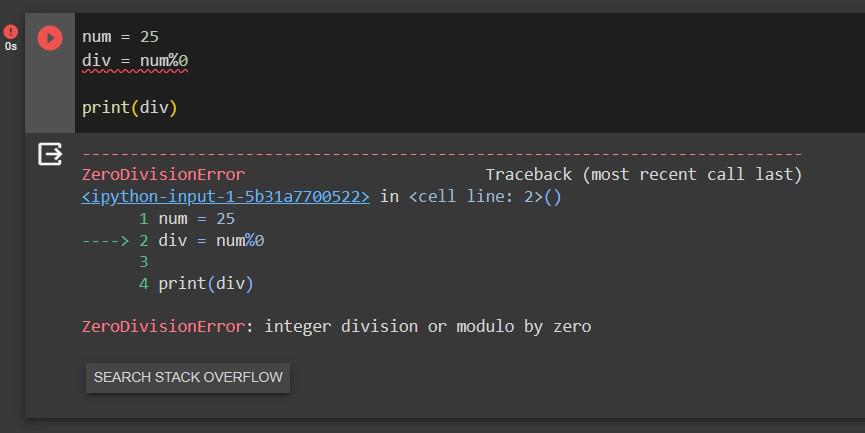Image resolution: width=865 pixels, height=433 pixels.
Task: Click the number 25 in the editor
Action: pyautogui.click(x=149, y=36)
